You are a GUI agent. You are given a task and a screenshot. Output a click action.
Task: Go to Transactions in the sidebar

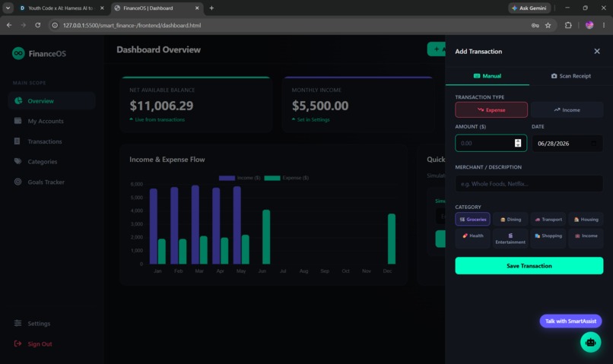click(x=52, y=141)
